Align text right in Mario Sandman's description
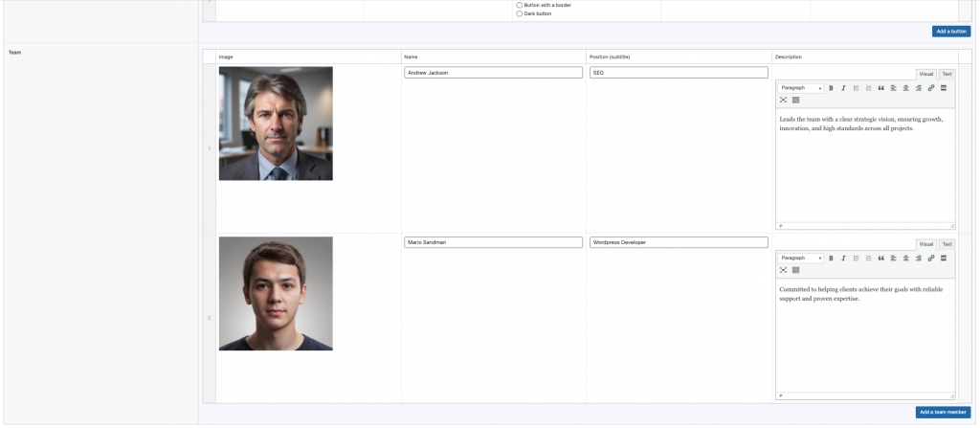 [x=918, y=258]
